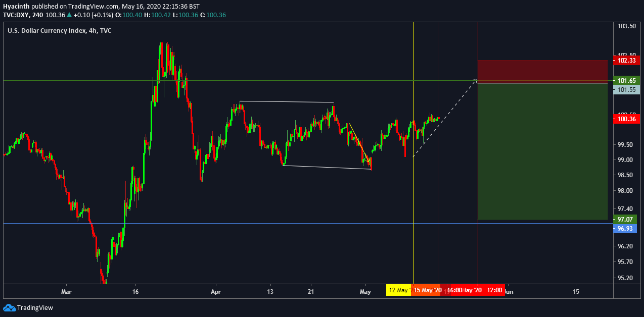
Task: Click the TVC:DXY symbol label
Action: click(16, 15)
